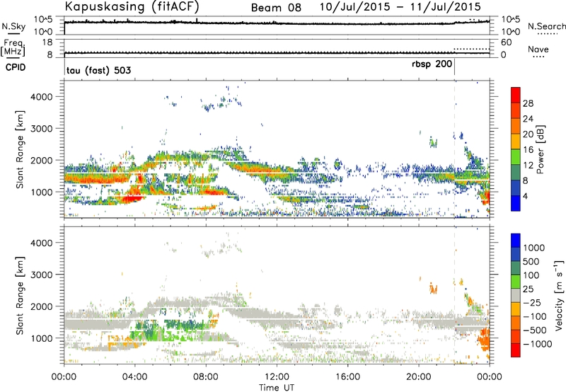Click the CPID row label
566x392 pixels.
(x=16, y=67)
